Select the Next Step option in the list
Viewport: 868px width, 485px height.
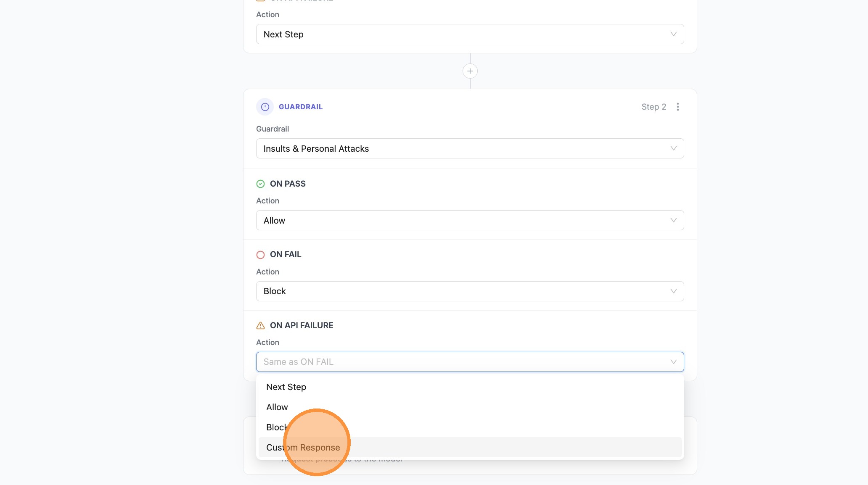tap(286, 387)
